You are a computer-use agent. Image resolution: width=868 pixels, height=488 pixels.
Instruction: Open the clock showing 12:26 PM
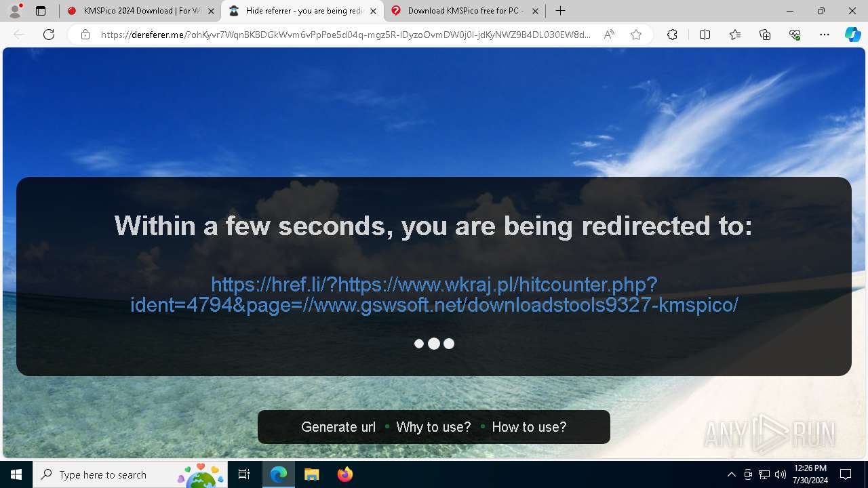coord(810,474)
